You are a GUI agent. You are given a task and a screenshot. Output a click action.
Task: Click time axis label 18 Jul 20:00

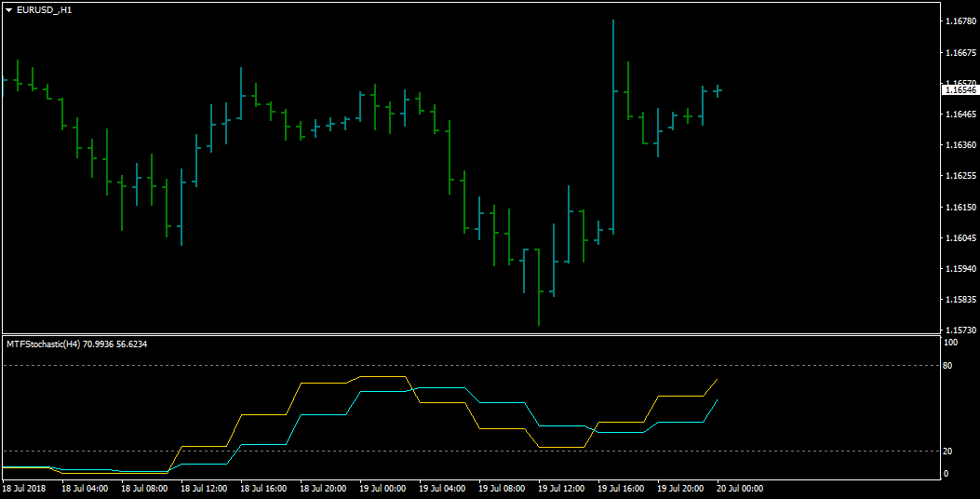pos(323,489)
